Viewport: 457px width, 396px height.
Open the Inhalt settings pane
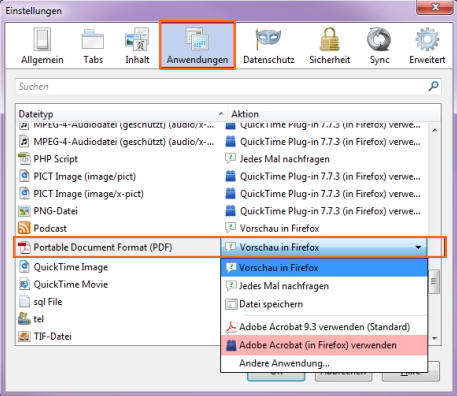click(x=137, y=46)
